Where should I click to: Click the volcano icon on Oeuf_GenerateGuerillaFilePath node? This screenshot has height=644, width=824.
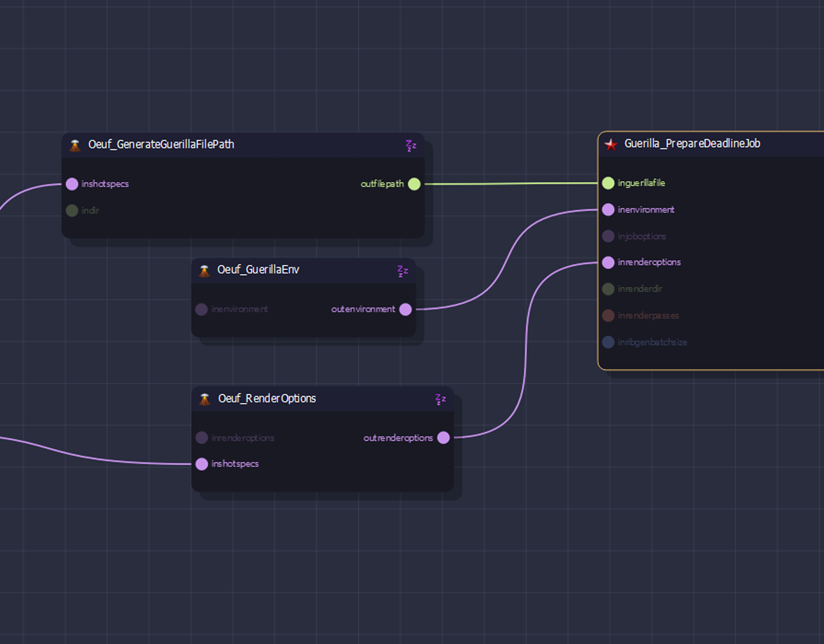[x=75, y=145]
